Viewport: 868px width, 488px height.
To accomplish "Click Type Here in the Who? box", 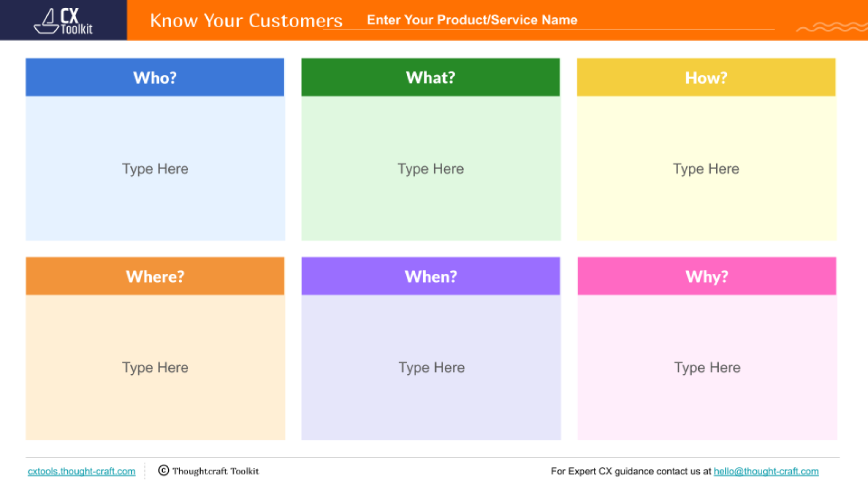I will tap(155, 169).
